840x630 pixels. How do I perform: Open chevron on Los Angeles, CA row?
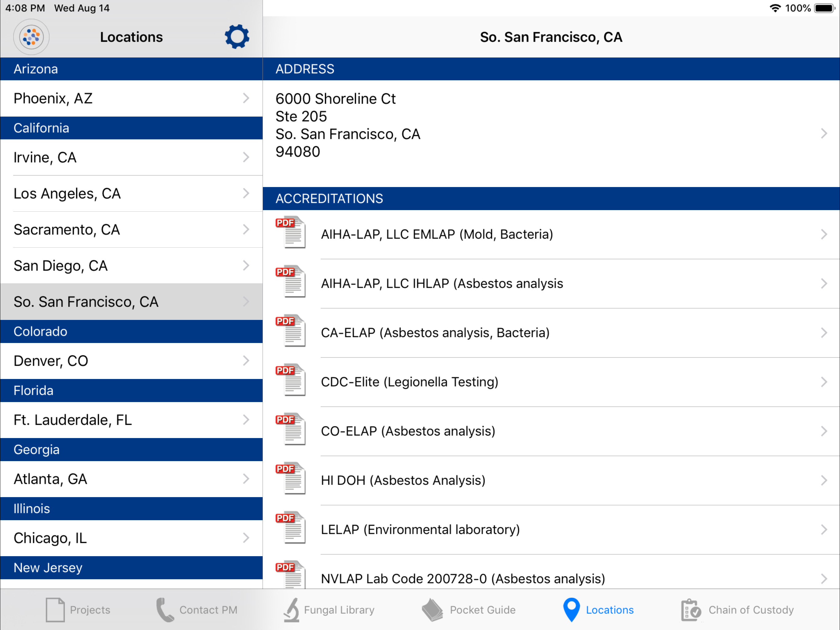pos(246,193)
